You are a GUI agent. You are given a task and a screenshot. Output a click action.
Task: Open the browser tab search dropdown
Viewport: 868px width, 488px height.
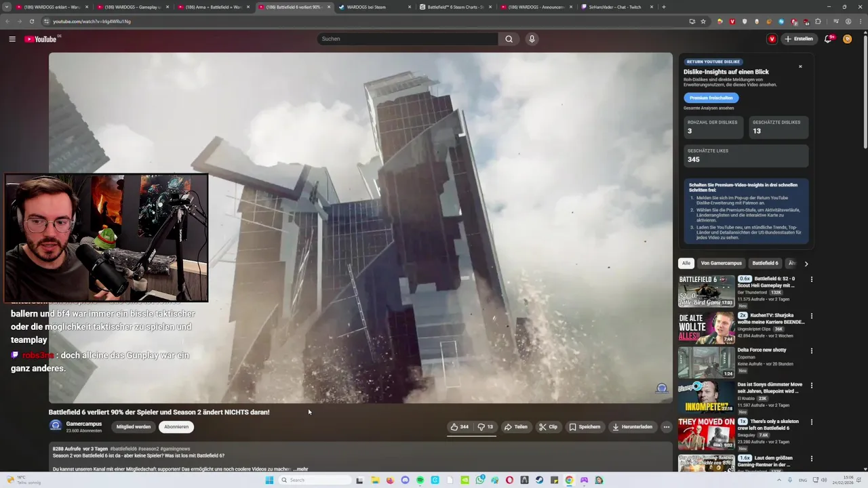tap(6, 7)
